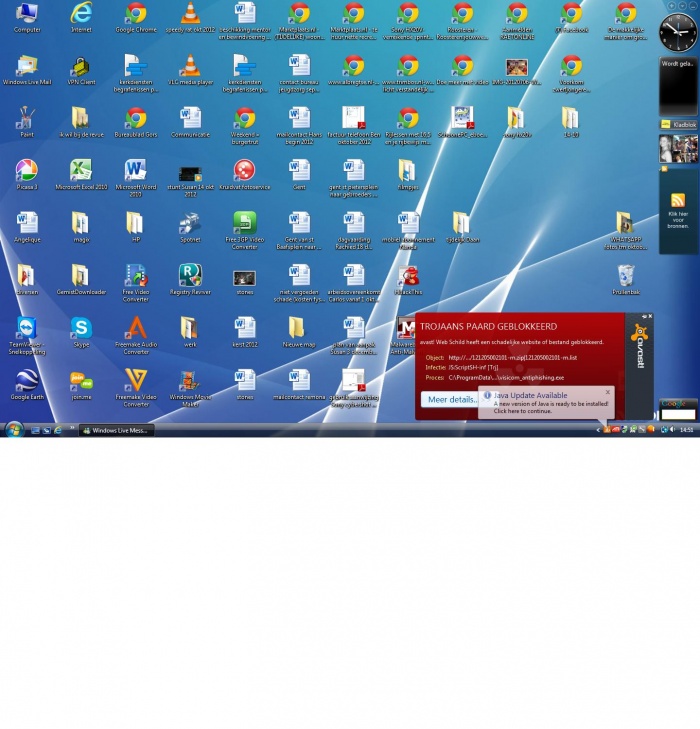Launch Microsoft Excel 2010
The height and width of the screenshot is (729, 700).
point(81,175)
